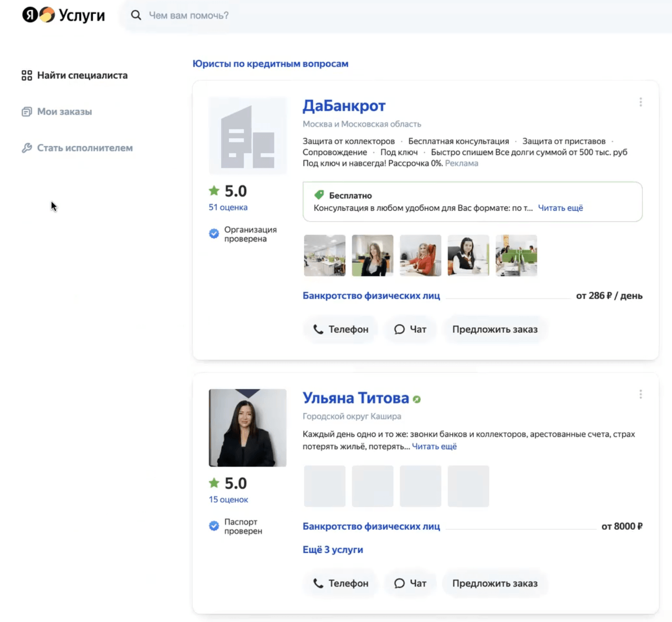The height and width of the screenshot is (622, 672).
Task: Open the three-dot menu on the ДаБанкрот card
Action: click(640, 102)
